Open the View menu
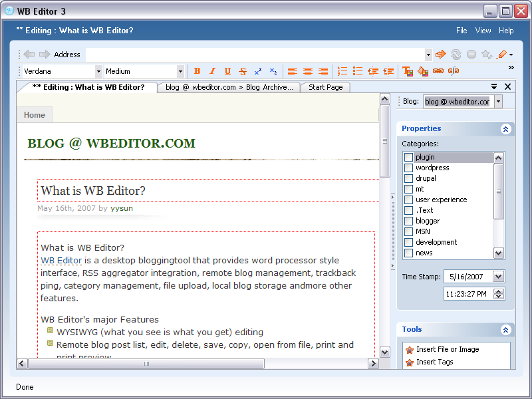The width and height of the screenshot is (532, 399). tap(483, 31)
